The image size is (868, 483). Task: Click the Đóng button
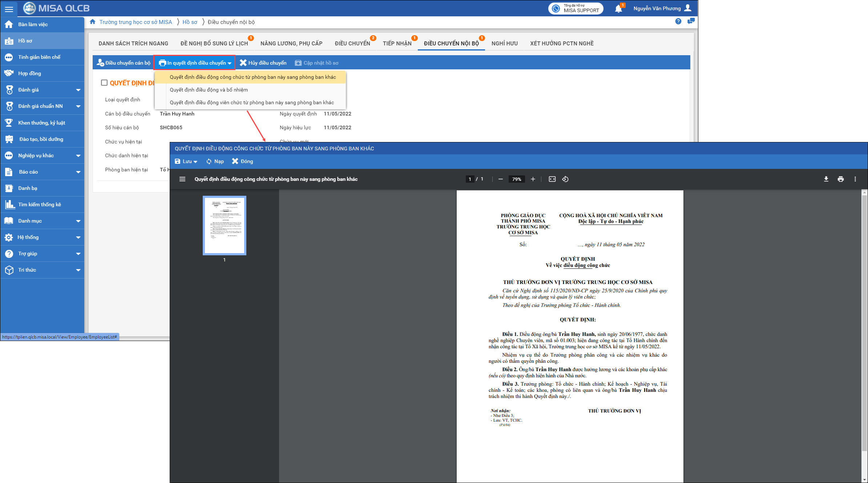242,161
